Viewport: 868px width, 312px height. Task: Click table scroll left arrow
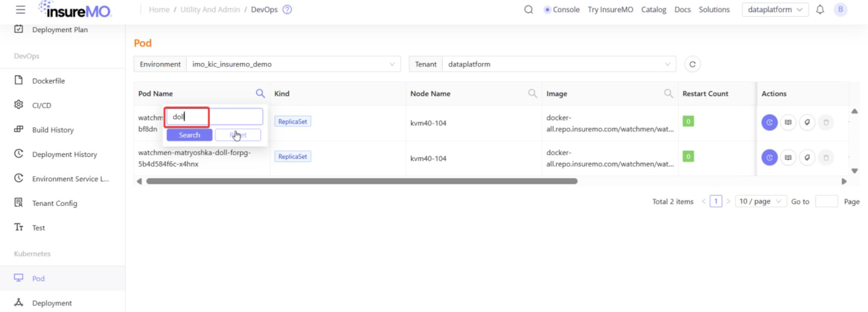click(139, 181)
